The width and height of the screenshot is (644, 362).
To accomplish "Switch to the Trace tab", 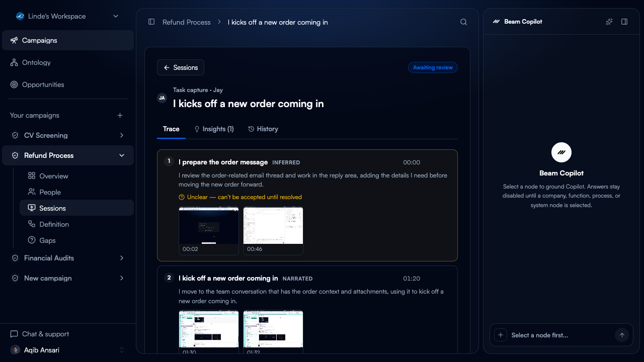I will pos(171,129).
